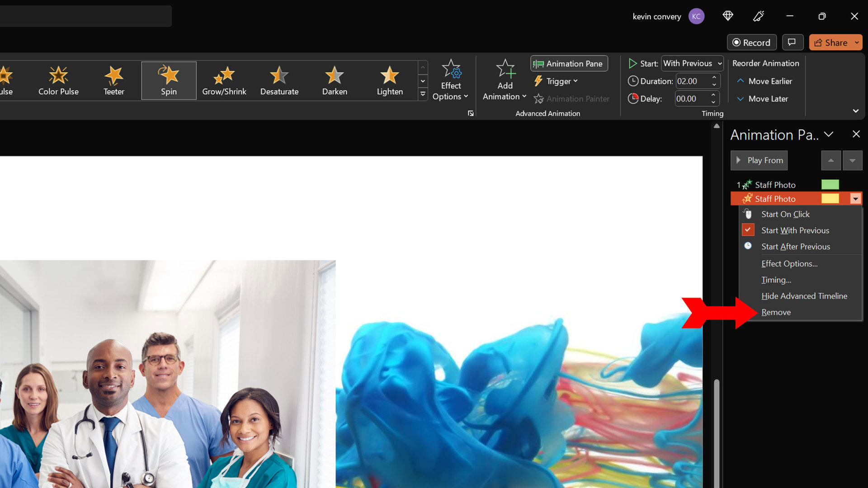Click the Darken animation effect
Screen dimensions: 868x488
(334, 81)
